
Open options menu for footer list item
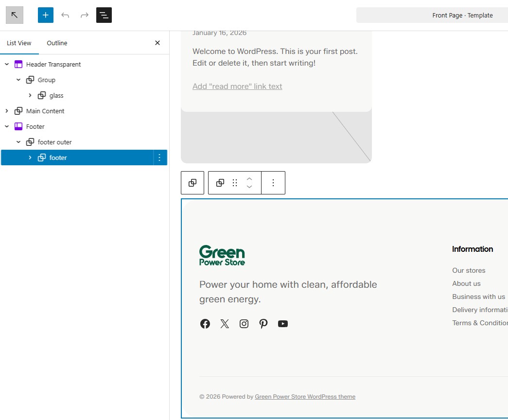coord(159,157)
